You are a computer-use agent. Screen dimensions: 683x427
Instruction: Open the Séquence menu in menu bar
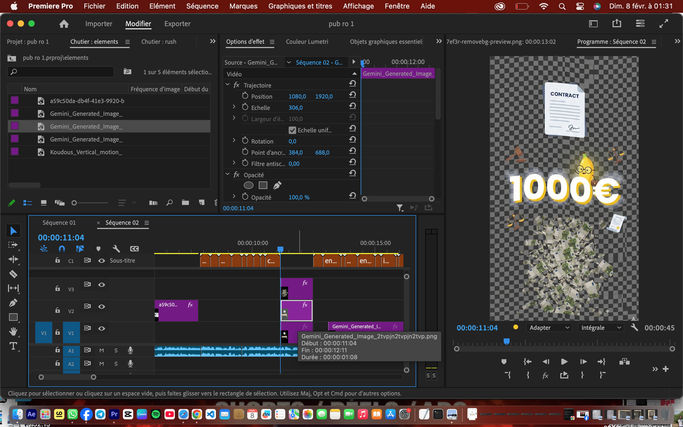[202, 6]
